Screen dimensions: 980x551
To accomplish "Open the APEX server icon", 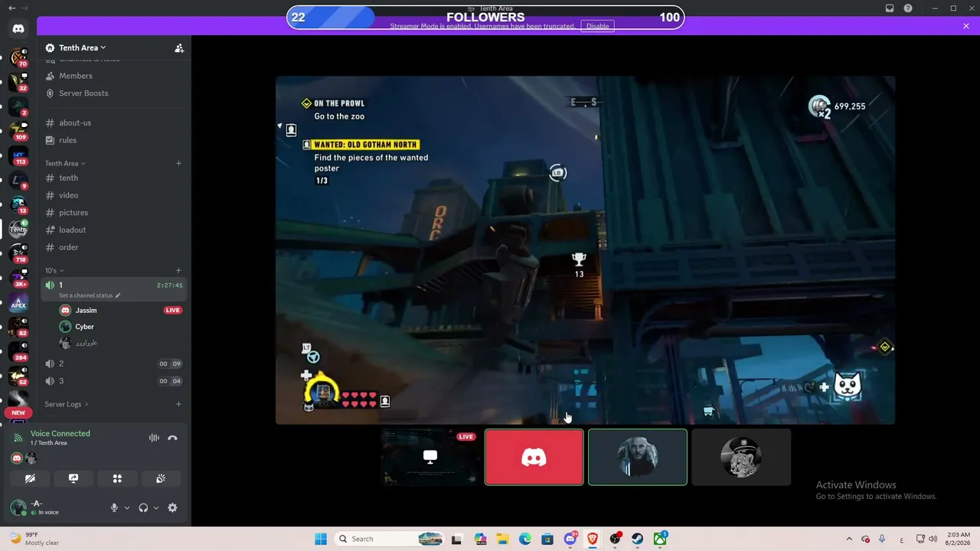I will [18, 304].
